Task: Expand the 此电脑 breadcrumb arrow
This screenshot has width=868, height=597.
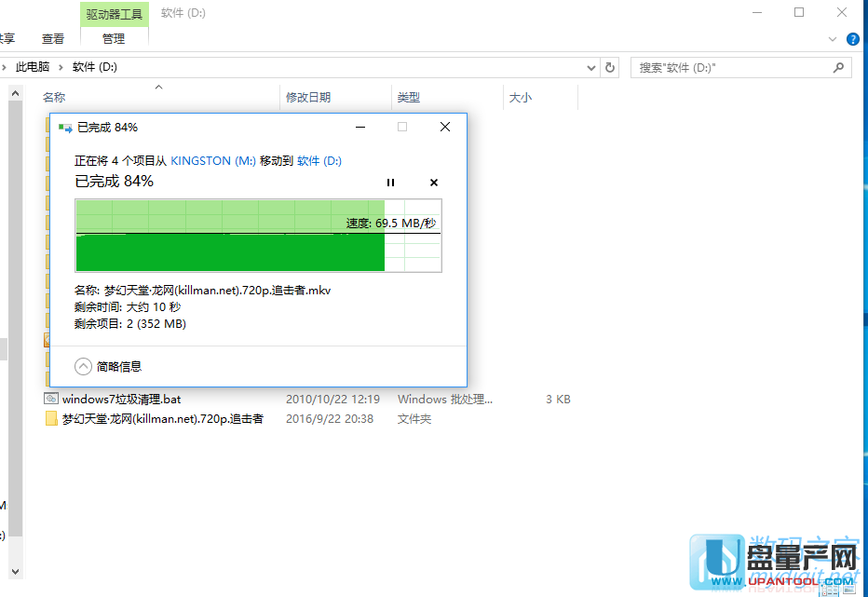Action: click(61, 67)
